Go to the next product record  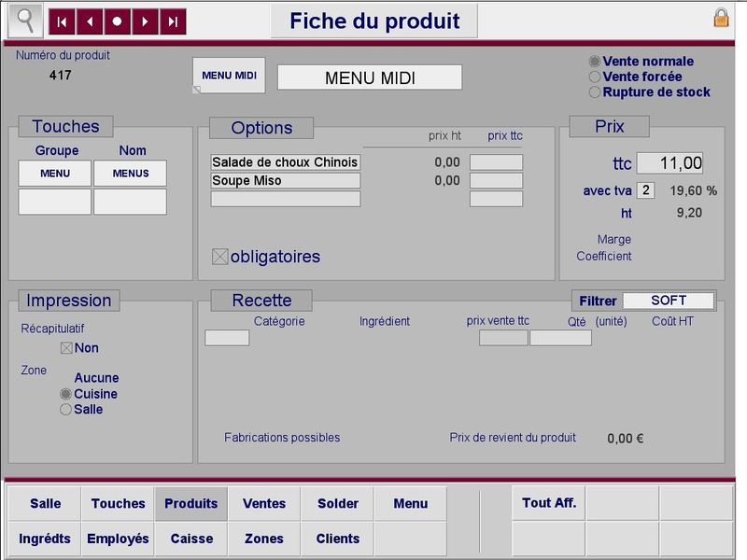(x=145, y=21)
